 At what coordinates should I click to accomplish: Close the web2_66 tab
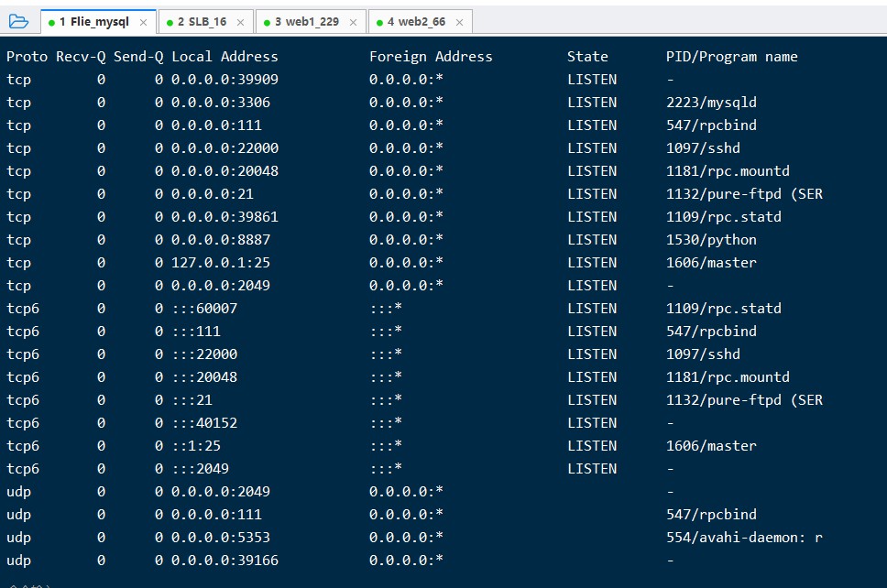point(459,22)
